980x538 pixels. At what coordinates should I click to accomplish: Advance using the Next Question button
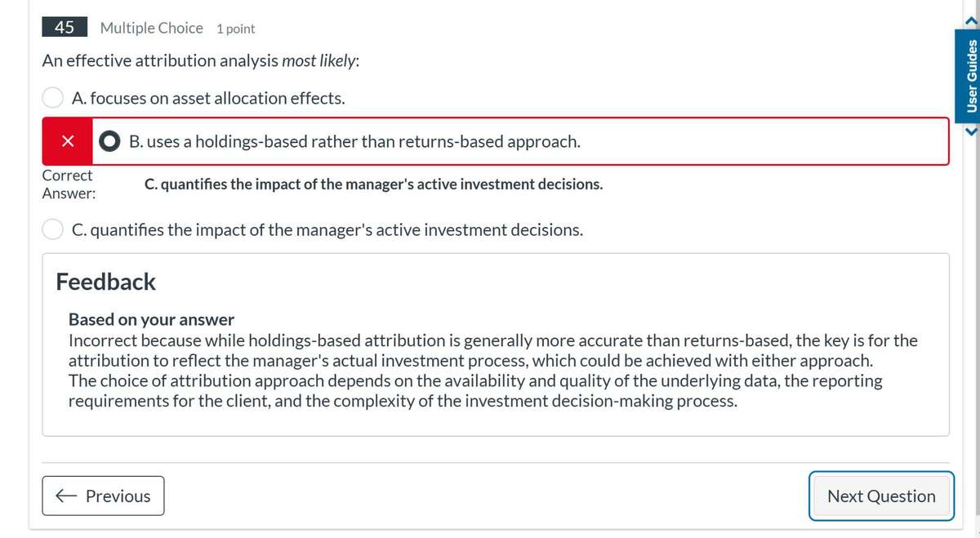(881, 496)
